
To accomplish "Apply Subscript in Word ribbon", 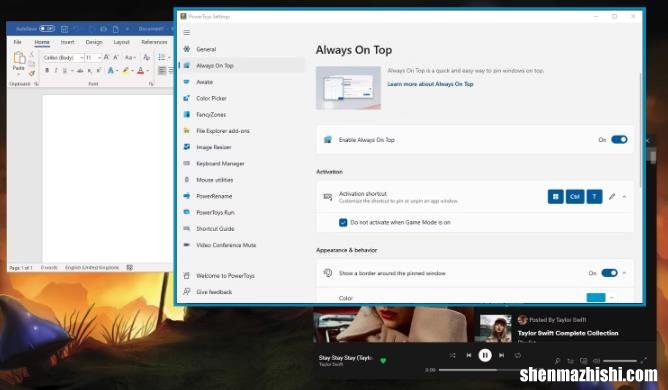I will click(x=89, y=70).
